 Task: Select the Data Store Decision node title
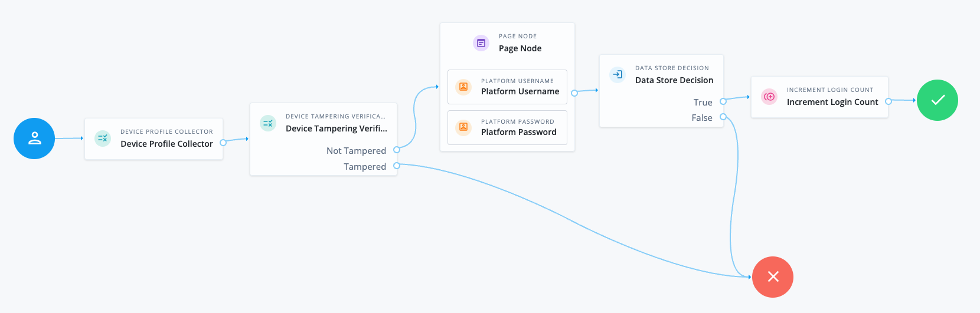674,80
